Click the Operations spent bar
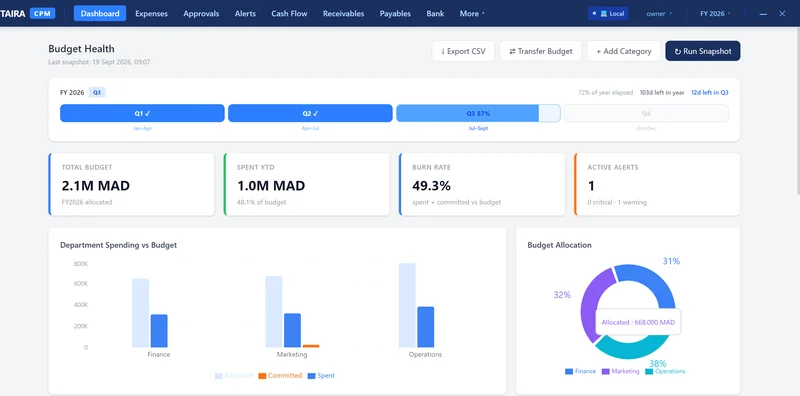Image resolution: width=800 pixels, height=396 pixels. 426,327
